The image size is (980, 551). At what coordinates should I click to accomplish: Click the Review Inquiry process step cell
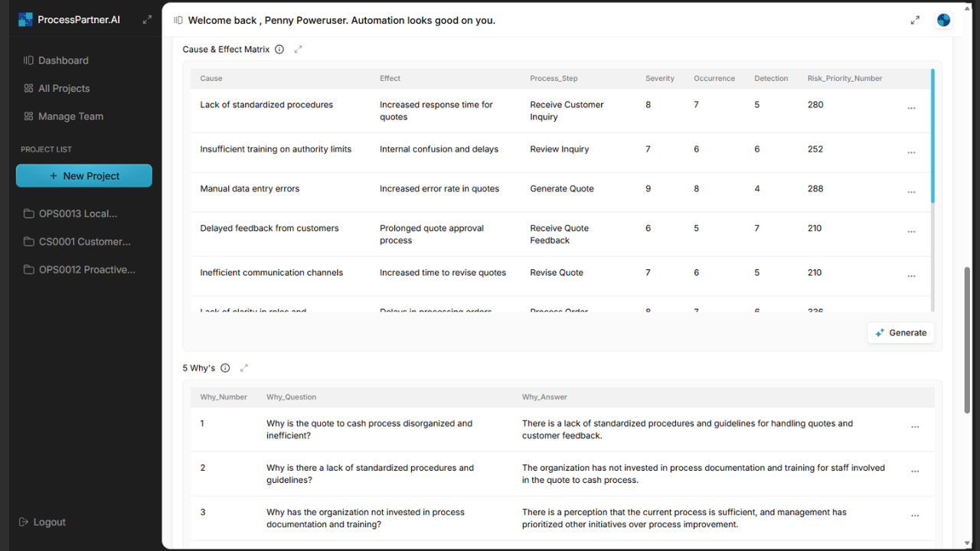(x=560, y=149)
